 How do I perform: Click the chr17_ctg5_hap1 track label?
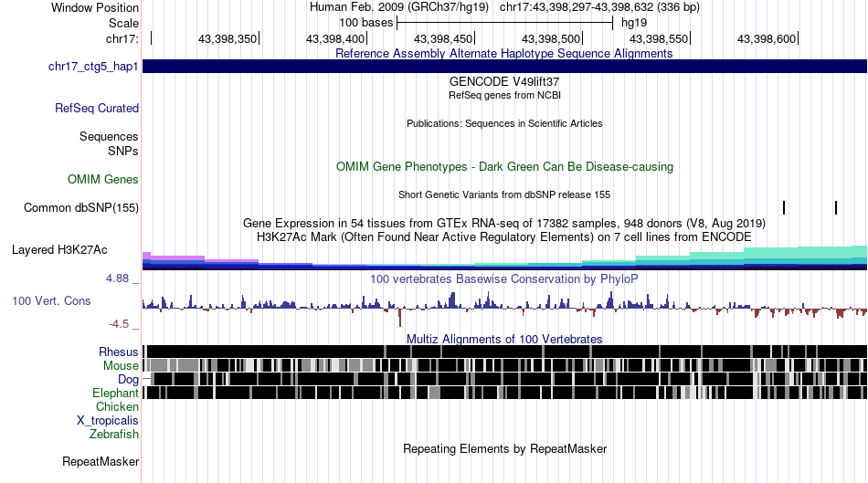(93, 67)
